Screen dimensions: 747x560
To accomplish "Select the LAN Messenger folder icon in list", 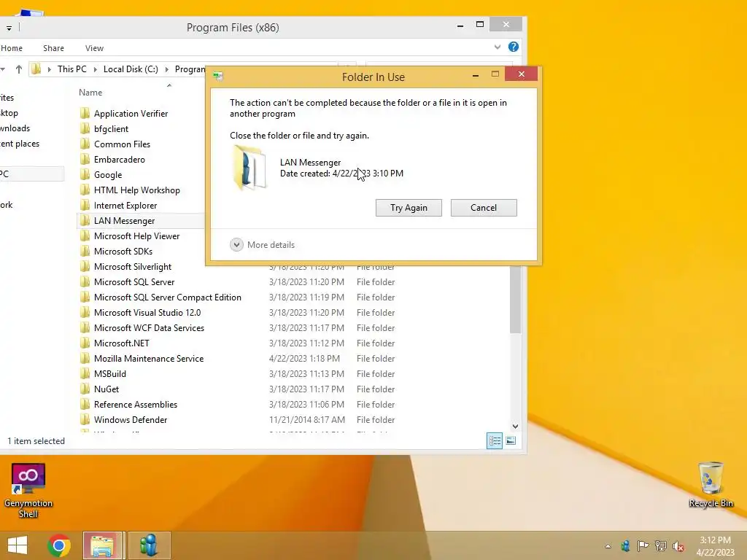I will (x=85, y=220).
